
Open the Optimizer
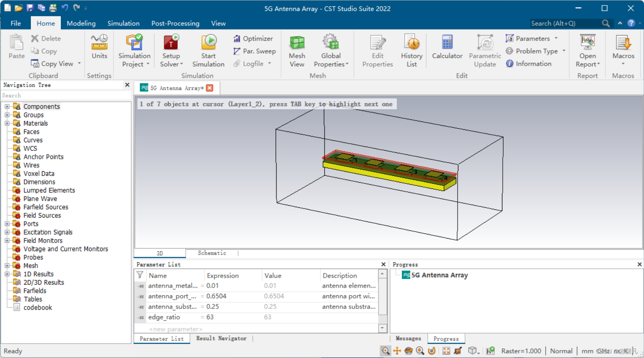click(253, 39)
